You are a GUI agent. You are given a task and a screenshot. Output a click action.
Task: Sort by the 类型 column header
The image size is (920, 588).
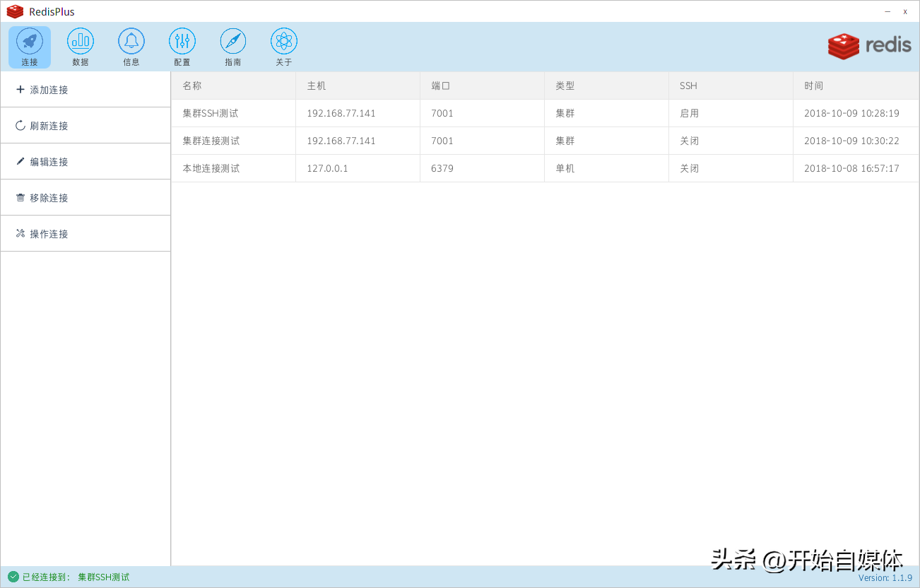[607, 86]
